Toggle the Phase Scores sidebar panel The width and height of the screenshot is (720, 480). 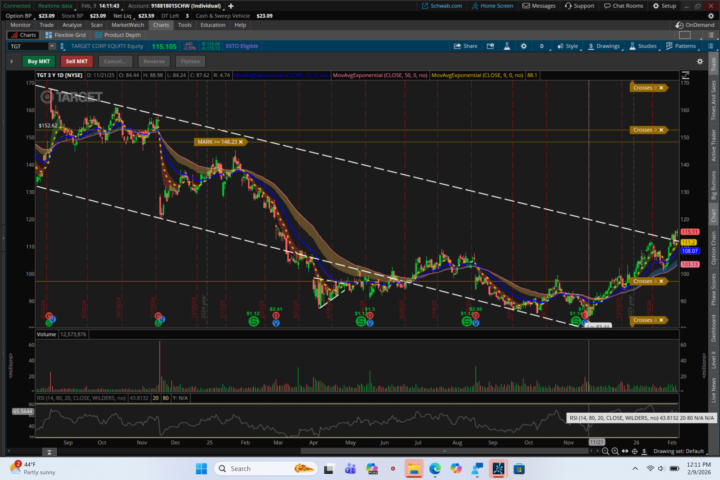(714, 289)
